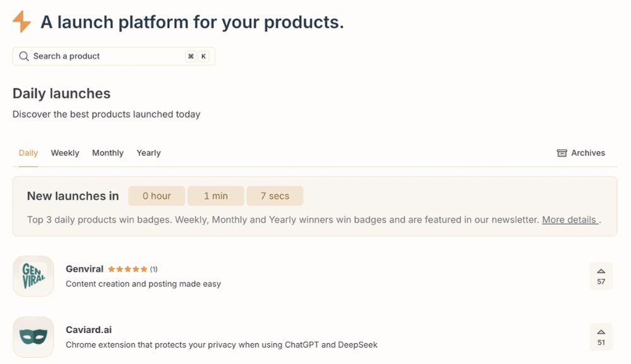Image resolution: width=631 pixels, height=364 pixels.
Task: Click the command key shortcut badge
Action: [191, 56]
